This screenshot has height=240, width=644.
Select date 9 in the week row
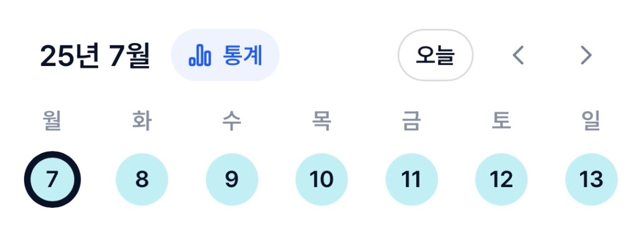pos(232,179)
